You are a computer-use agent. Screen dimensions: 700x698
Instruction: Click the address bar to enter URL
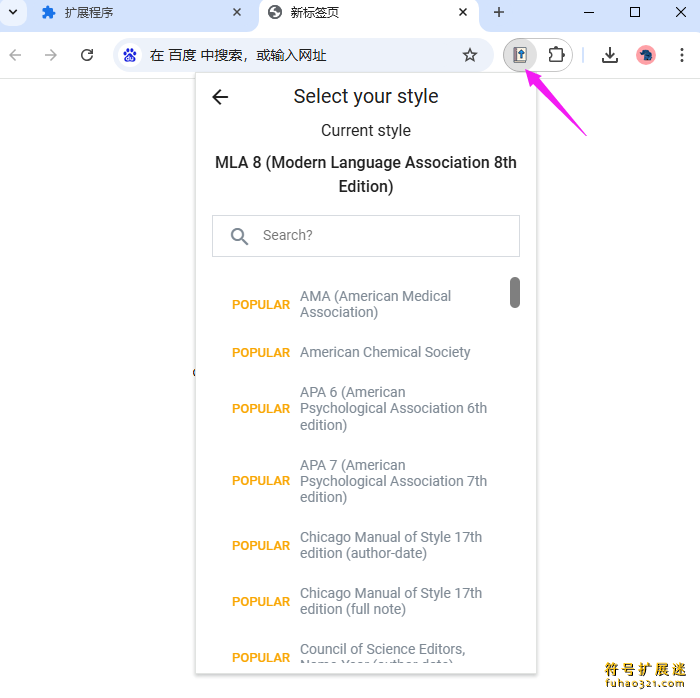(x=304, y=55)
